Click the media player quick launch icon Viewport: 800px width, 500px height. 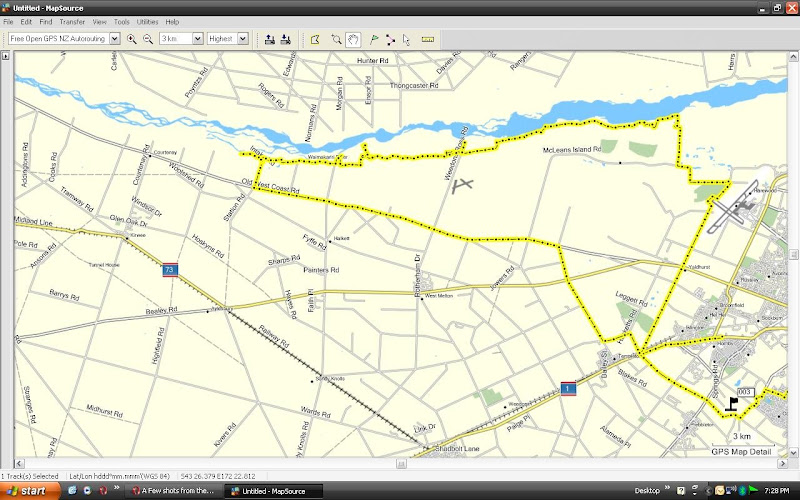click(x=87, y=490)
